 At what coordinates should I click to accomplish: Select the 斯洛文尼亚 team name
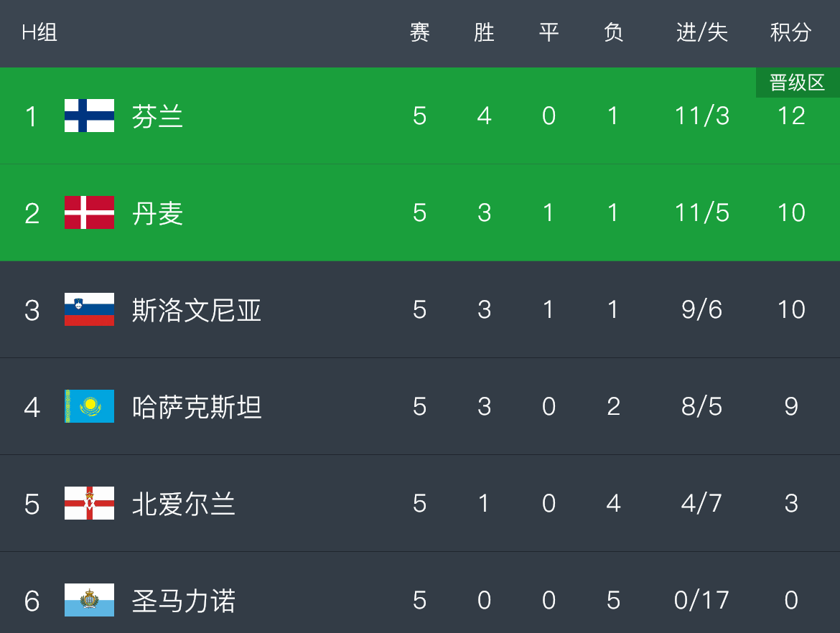196,310
